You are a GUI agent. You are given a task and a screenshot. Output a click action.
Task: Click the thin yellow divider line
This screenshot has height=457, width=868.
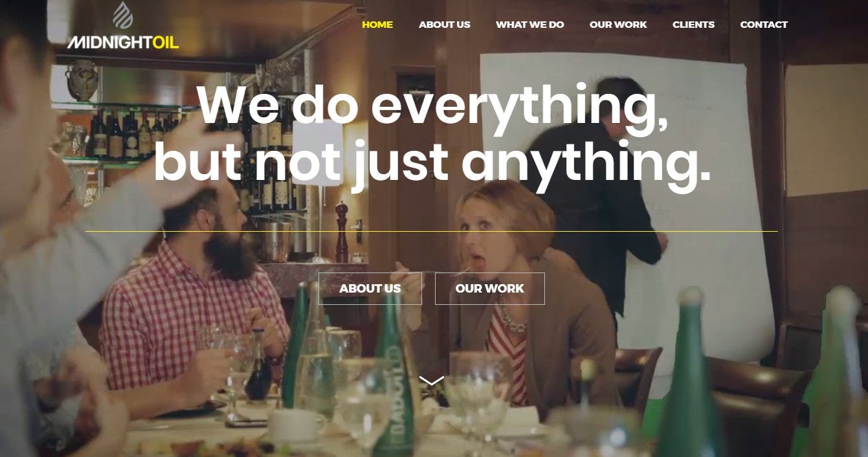[x=432, y=231]
